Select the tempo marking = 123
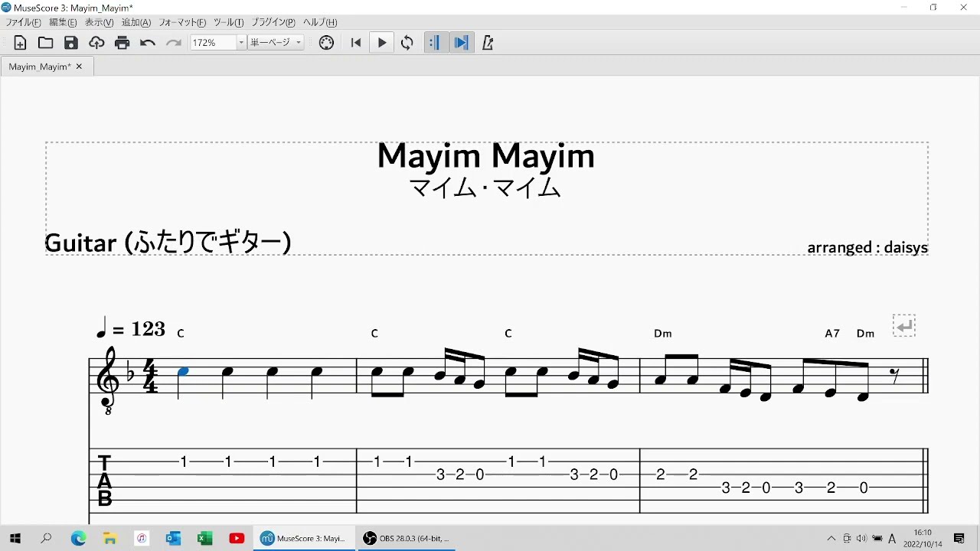This screenshot has height=551, width=980. tap(130, 329)
